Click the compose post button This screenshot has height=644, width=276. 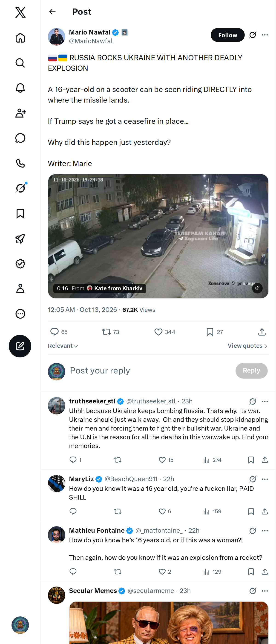[x=20, y=346]
